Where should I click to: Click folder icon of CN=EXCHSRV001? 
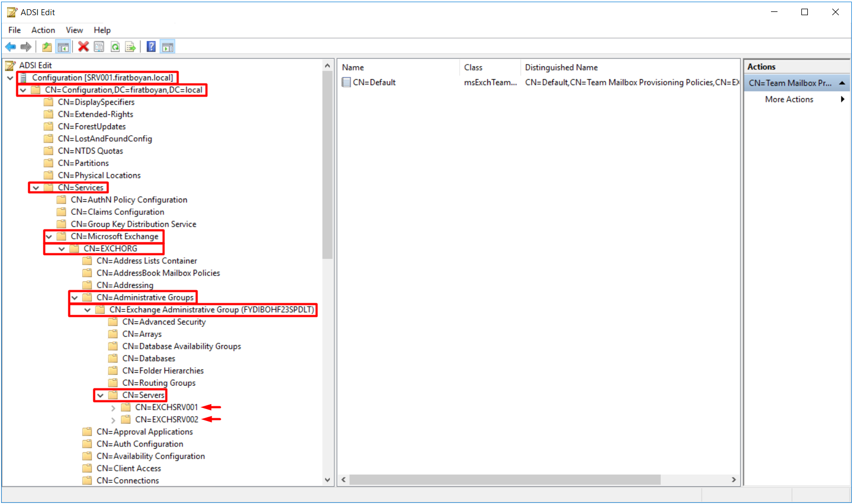pos(126,407)
